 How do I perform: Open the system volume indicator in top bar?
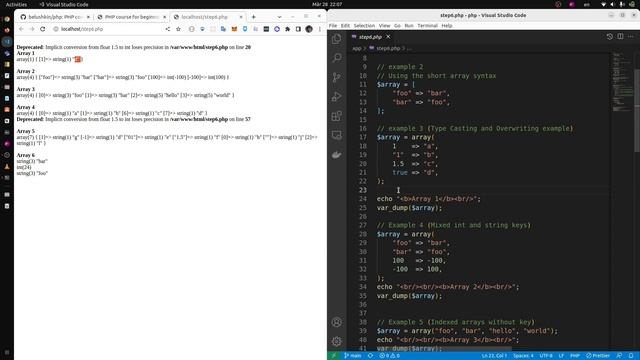coord(612,4)
